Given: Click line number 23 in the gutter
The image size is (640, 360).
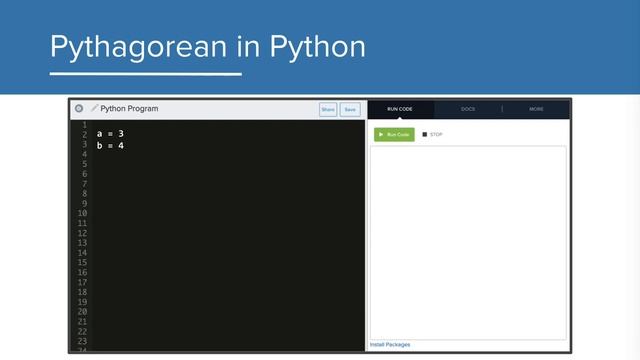Looking at the screenshot, I should coord(82,341).
